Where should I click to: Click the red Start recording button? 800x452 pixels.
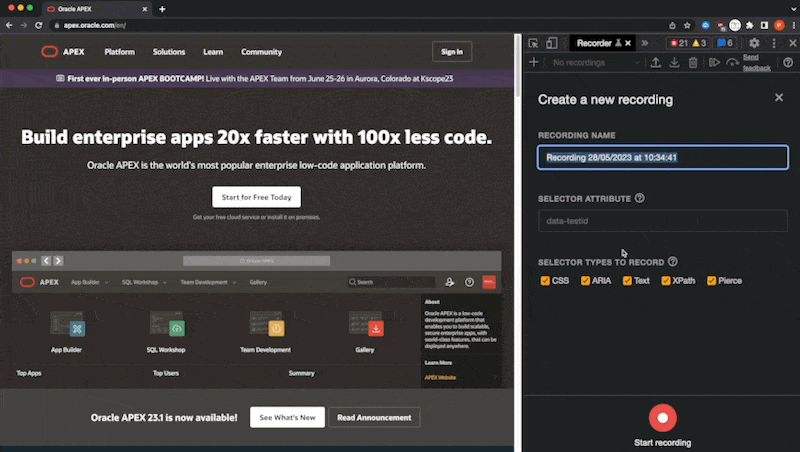click(662, 418)
